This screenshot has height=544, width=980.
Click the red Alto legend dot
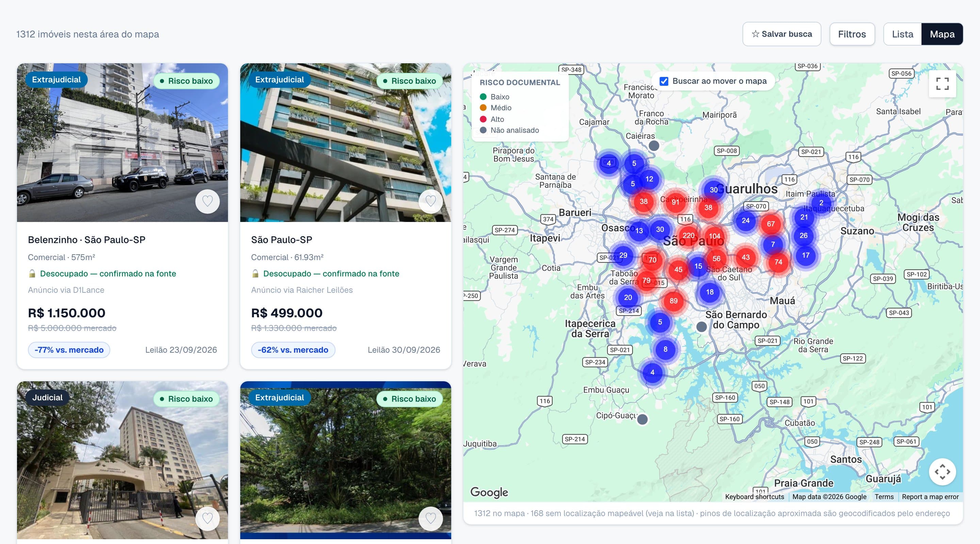(x=483, y=119)
